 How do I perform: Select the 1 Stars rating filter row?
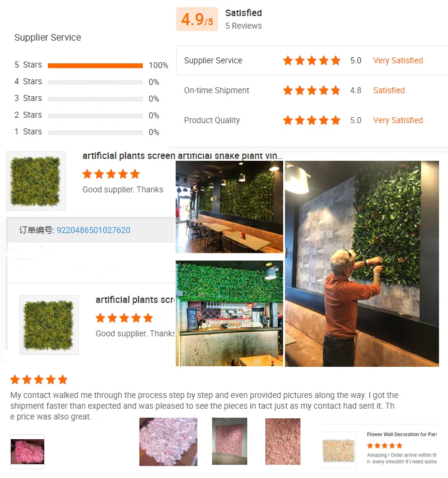pyautogui.click(x=87, y=132)
